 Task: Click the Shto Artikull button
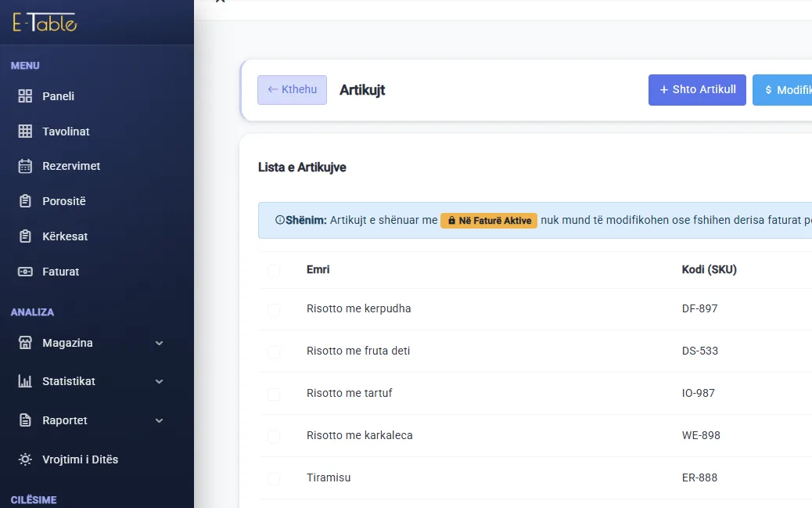click(697, 90)
